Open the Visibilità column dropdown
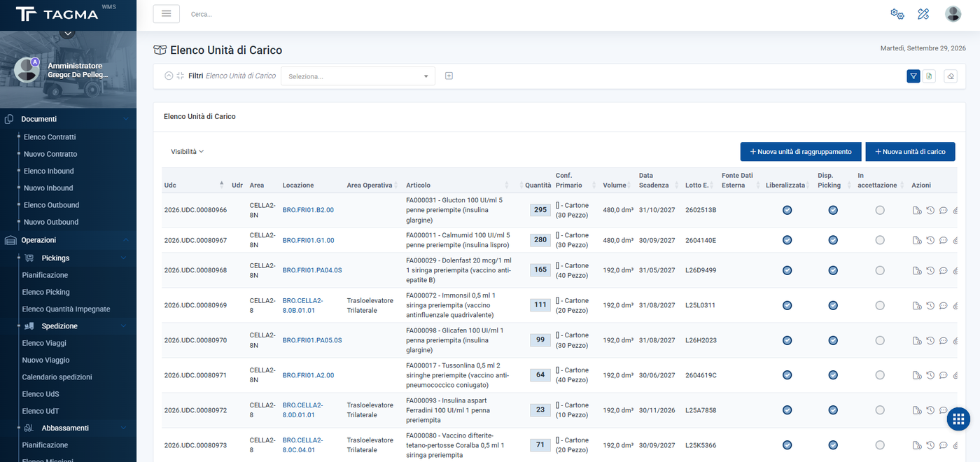980x462 pixels. (x=187, y=151)
